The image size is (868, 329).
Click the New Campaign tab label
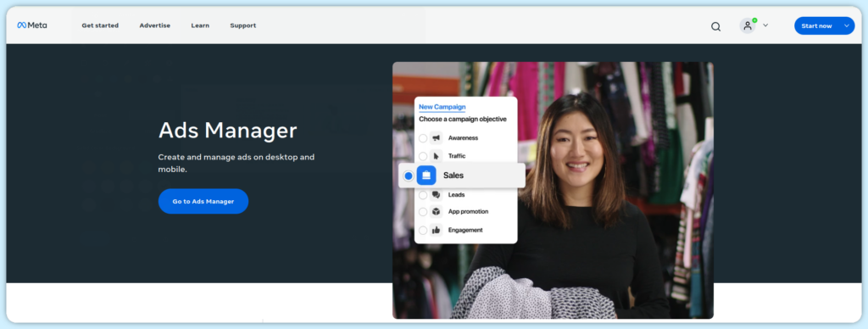(442, 107)
